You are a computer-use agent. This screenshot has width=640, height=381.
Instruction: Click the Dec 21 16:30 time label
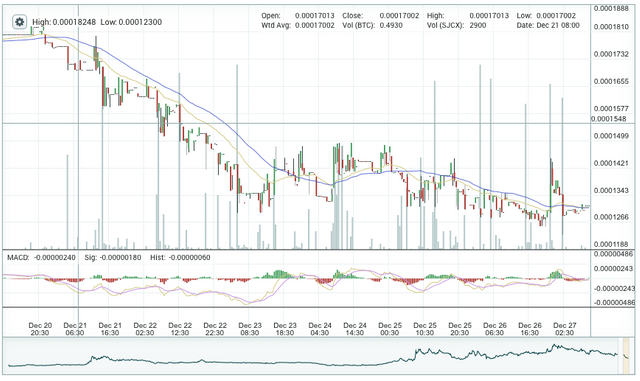(110, 329)
